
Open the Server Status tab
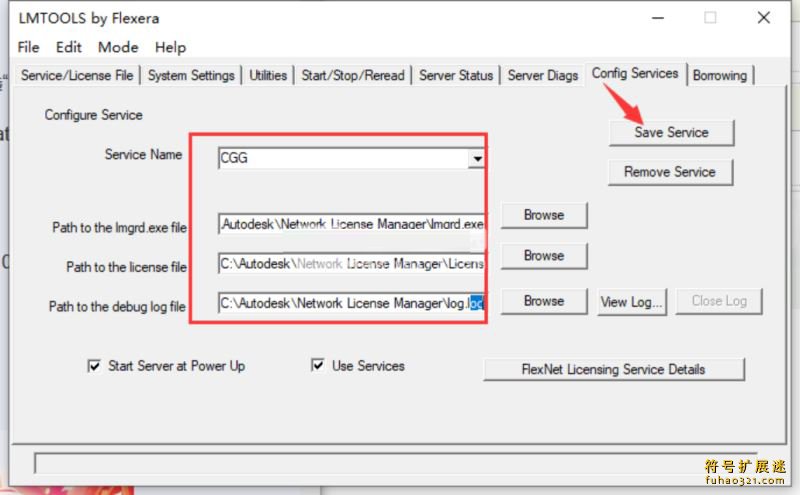pos(456,76)
